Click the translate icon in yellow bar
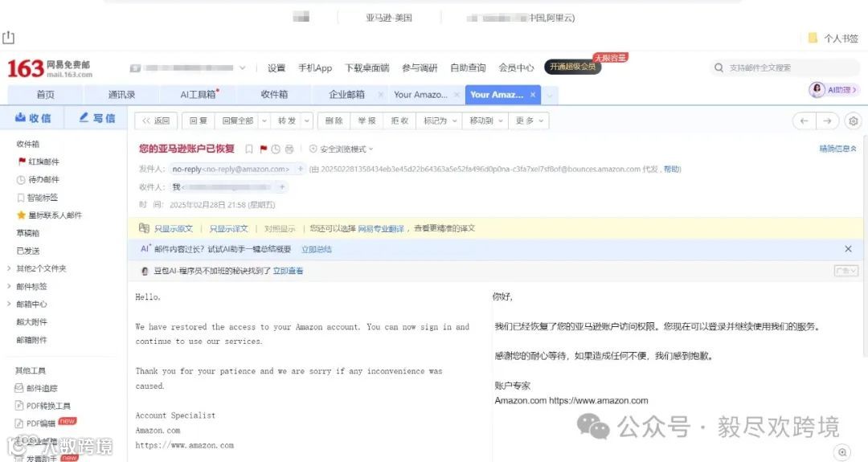This screenshot has width=868, height=462. [x=144, y=228]
